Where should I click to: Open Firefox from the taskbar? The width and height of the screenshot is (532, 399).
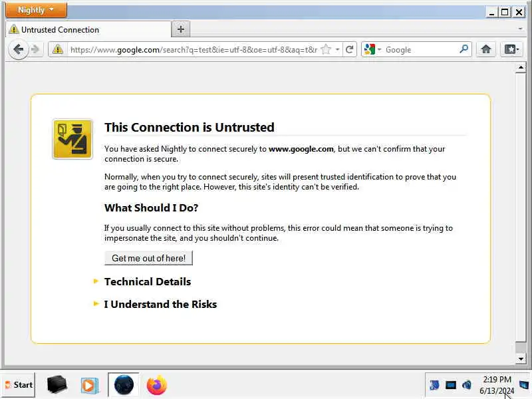pyautogui.click(x=156, y=386)
